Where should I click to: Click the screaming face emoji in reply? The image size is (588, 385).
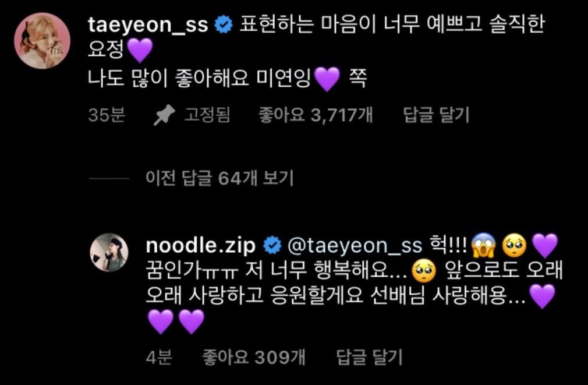point(484,245)
